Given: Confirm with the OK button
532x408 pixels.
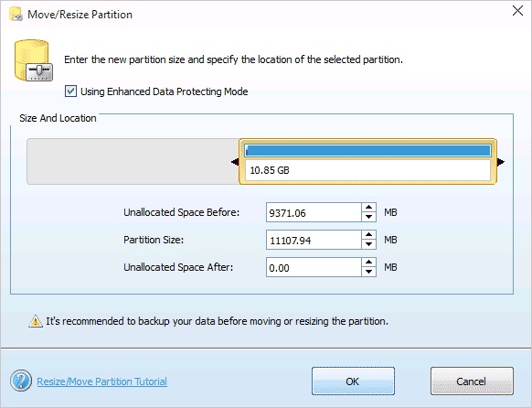Looking at the screenshot, I should click(x=353, y=381).
